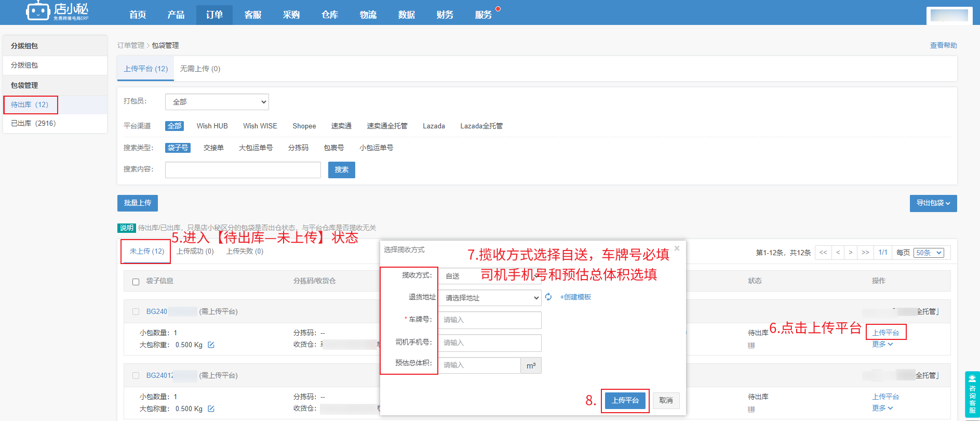Open 揽收方式 selection field
The image size is (980, 421).
click(x=490, y=276)
